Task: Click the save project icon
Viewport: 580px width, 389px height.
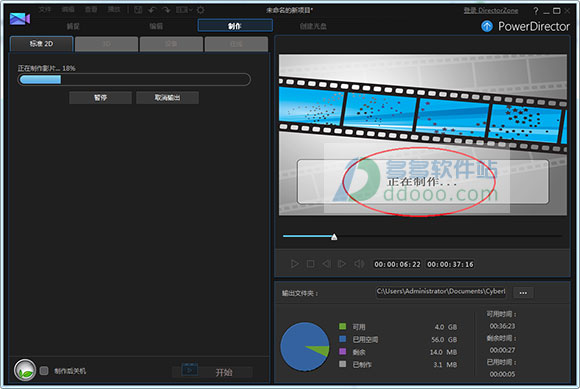Action: (138, 10)
